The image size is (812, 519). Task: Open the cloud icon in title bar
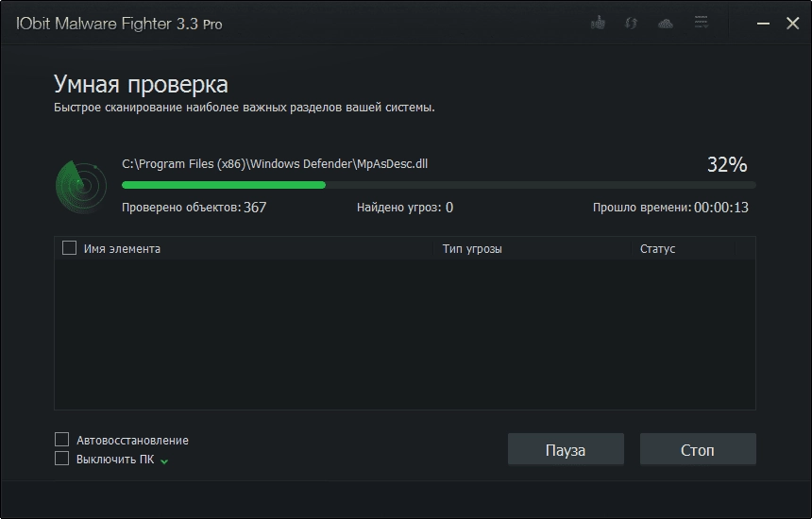click(x=666, y=24)
